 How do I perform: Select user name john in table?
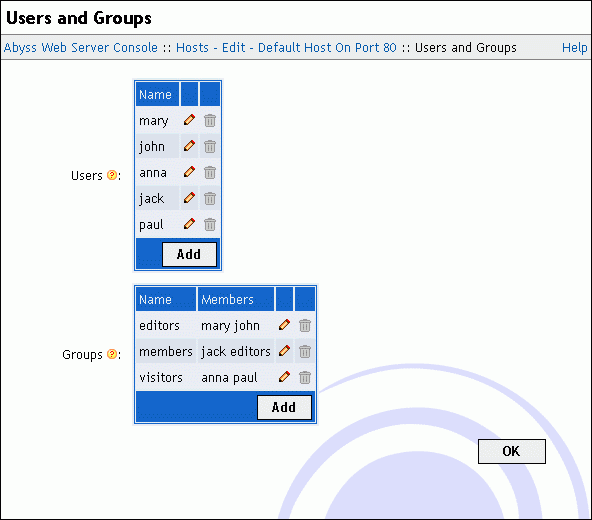click(152, 147)
